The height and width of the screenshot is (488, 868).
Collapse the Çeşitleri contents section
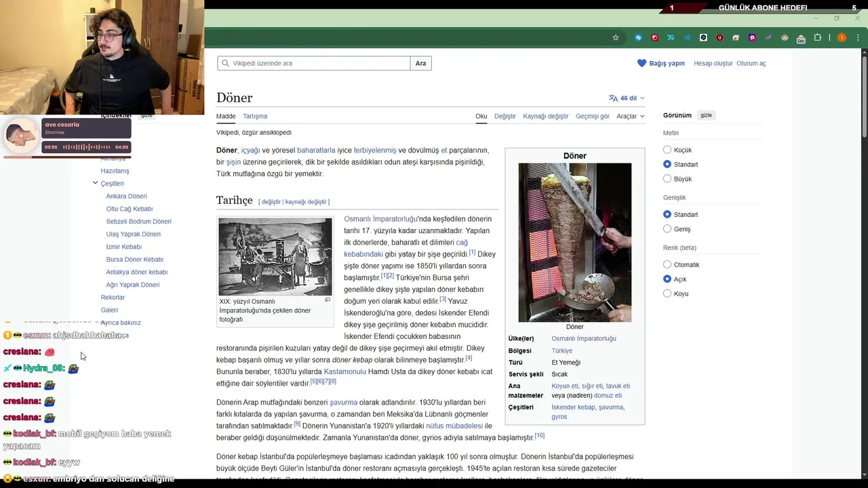tap(95, 183)
